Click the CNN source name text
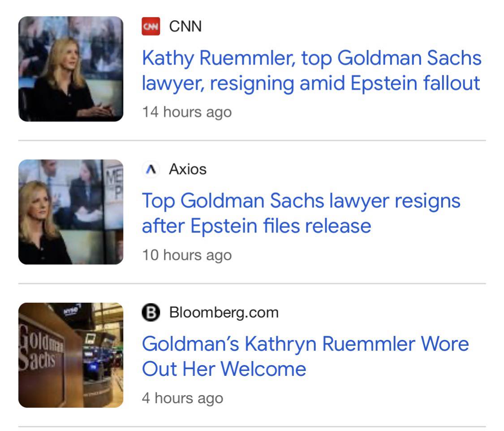 185,26
